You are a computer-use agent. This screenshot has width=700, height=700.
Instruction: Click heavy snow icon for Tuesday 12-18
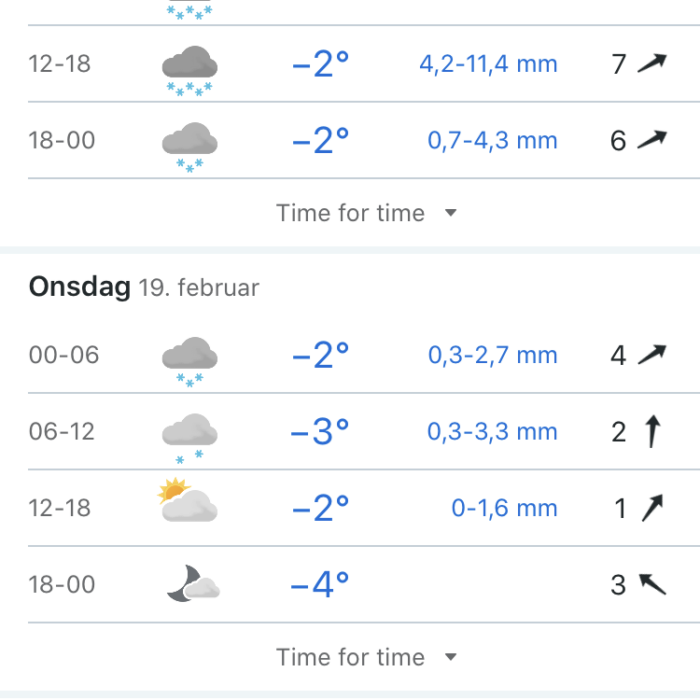coord(190,70)
